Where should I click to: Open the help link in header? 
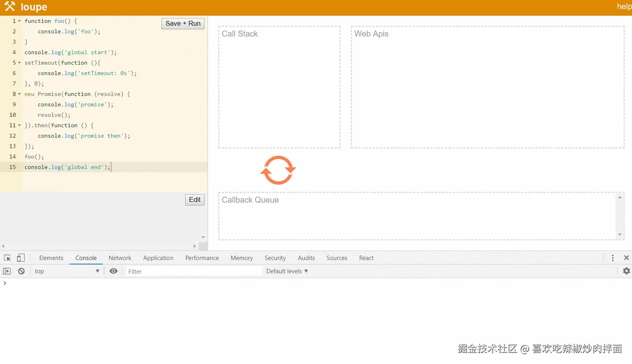624,6
